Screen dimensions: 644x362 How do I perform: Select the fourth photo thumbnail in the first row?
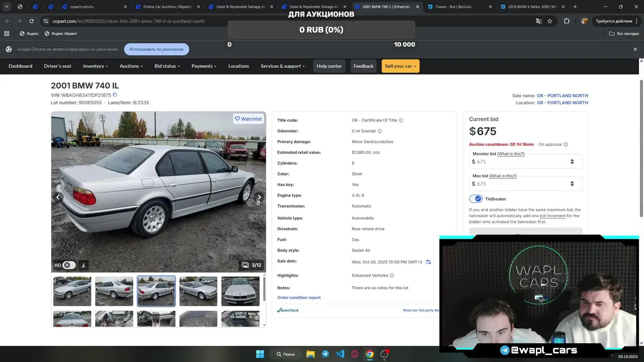pyautogui.click(x=198, y=291)
